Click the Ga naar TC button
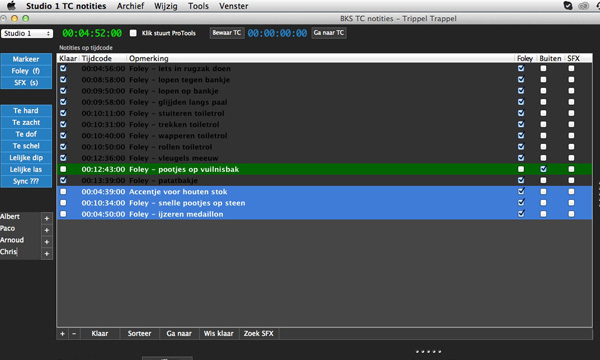This screenshot has height=360, width=600. (x=329, y=33)
